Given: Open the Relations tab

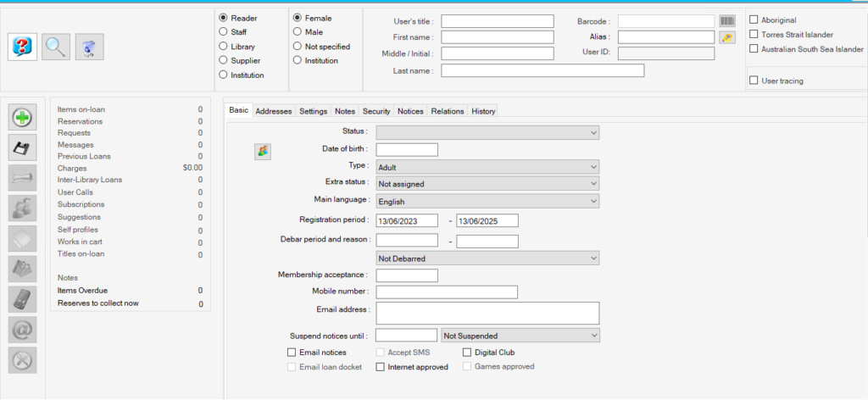Looking at the screenshot, I should [x=448, y=111].
